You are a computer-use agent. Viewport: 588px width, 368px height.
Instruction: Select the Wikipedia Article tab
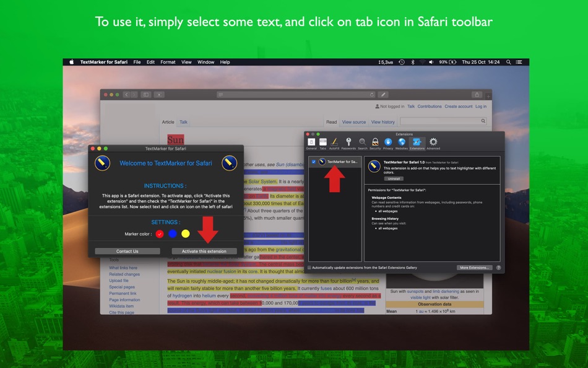[x=168, y=122]
